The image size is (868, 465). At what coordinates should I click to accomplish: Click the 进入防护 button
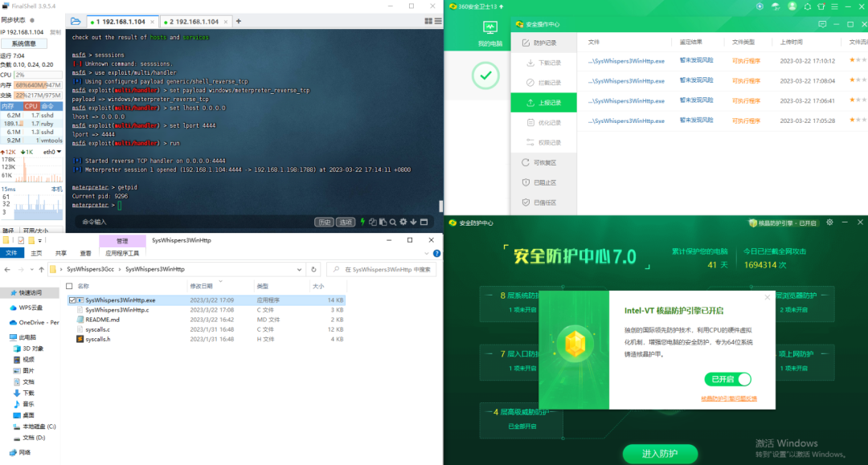pyautogui.click(x=660, y=454)
